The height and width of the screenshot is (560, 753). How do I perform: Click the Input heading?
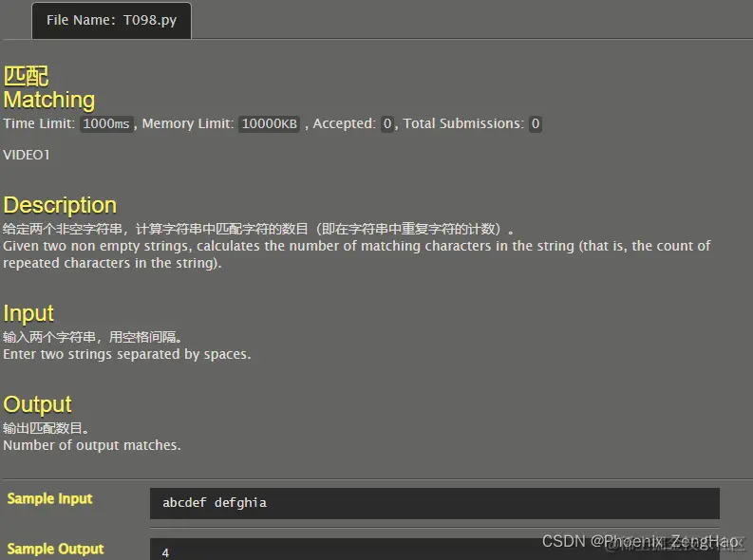[x=28, y=313]
